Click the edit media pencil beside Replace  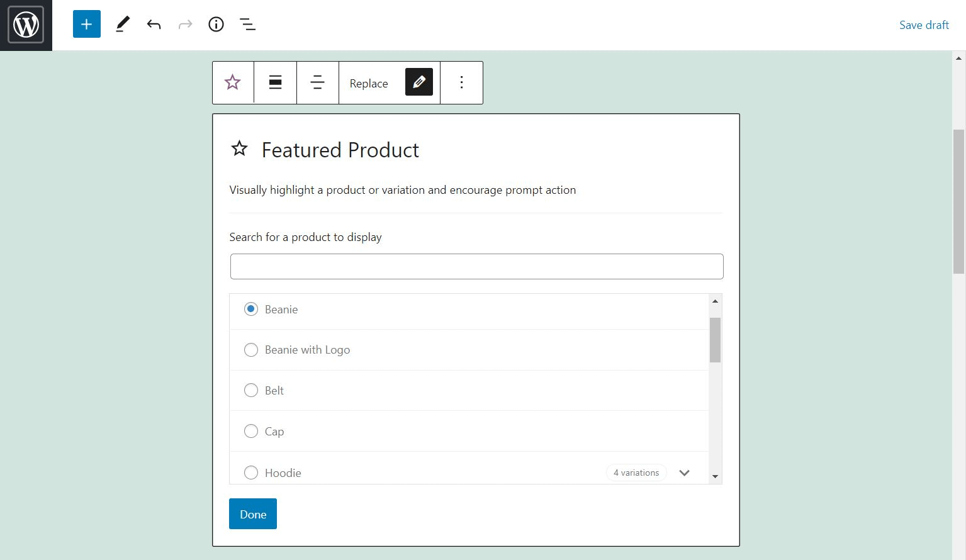pyautogui.click(x=418, y=82)
